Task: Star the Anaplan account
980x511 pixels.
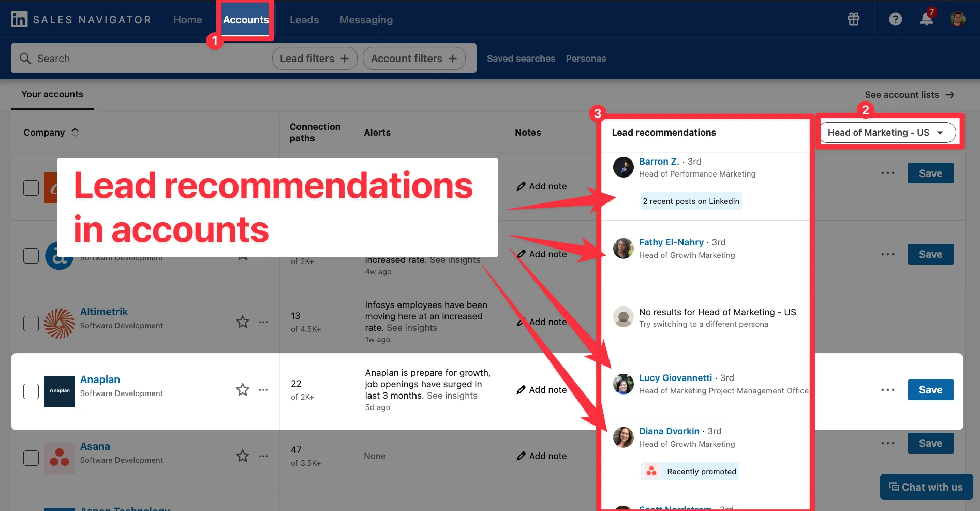Action: (243, 389)
